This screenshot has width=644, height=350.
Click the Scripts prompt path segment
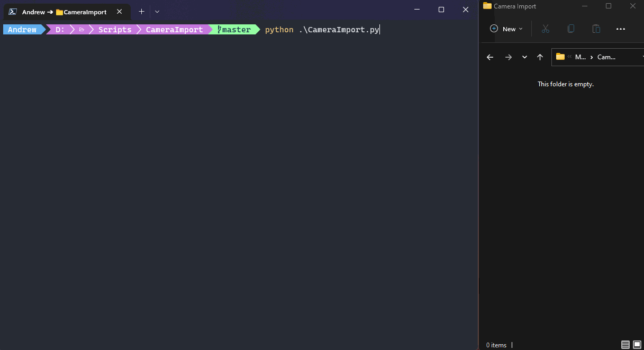[115, 30]
